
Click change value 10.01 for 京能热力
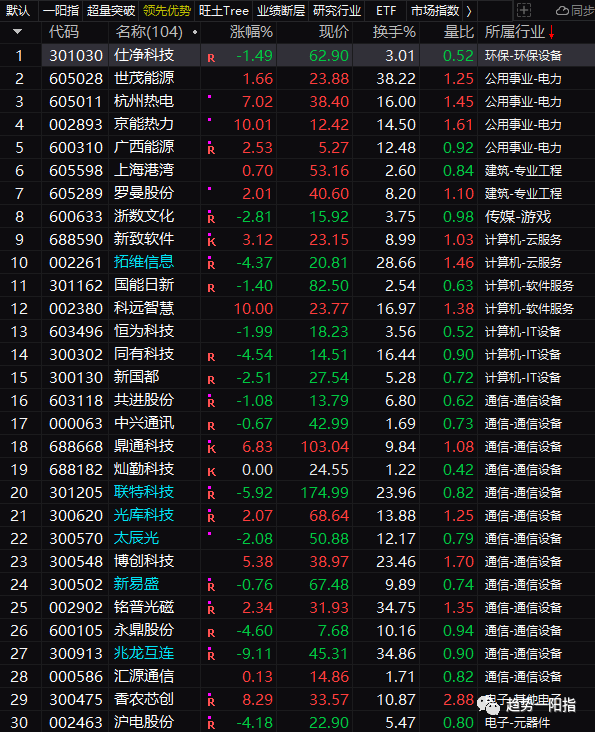(x=253, y=125)
